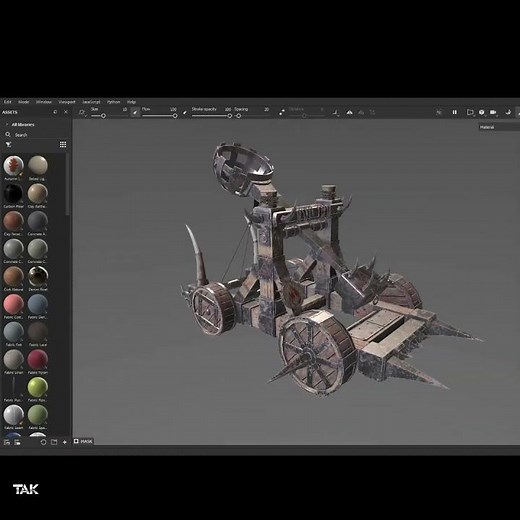Click the refresh history icon in assets footer
This screenshot has height=520, width=520.
tap(43, 442)
